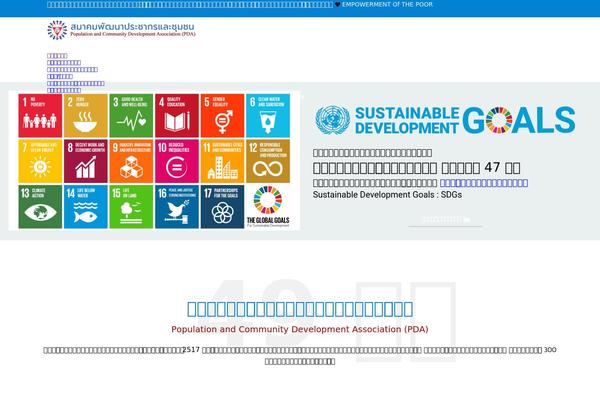Click SDG tile 13 Climate Action
This screenshot has height=400, width=600.
tap(40, 207)
